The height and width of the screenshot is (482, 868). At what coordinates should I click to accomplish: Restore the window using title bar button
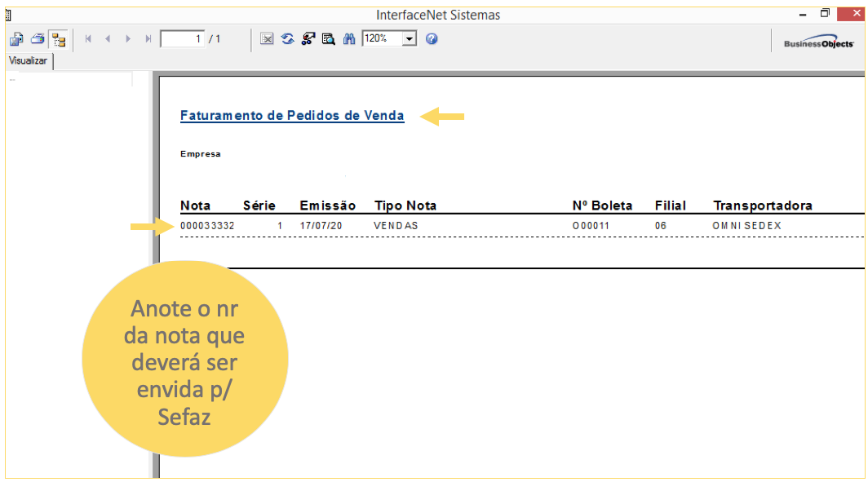click(x=825, y=14)
